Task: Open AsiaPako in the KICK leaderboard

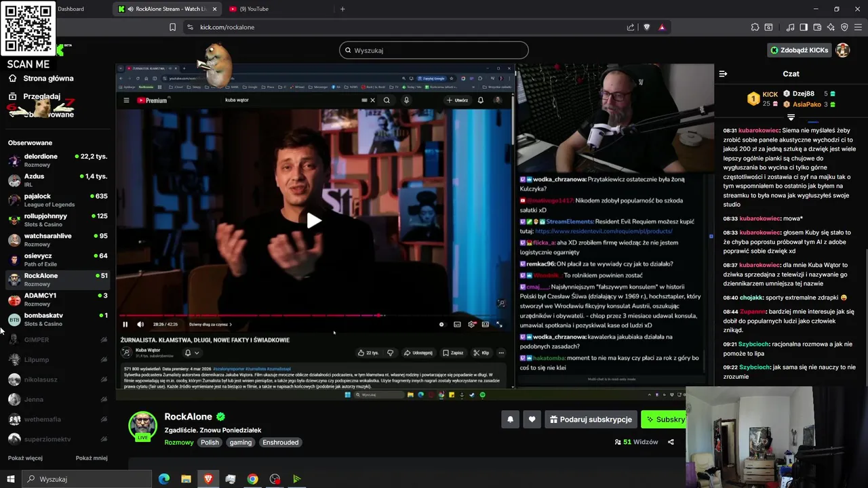Action: (x=809, y=104)
